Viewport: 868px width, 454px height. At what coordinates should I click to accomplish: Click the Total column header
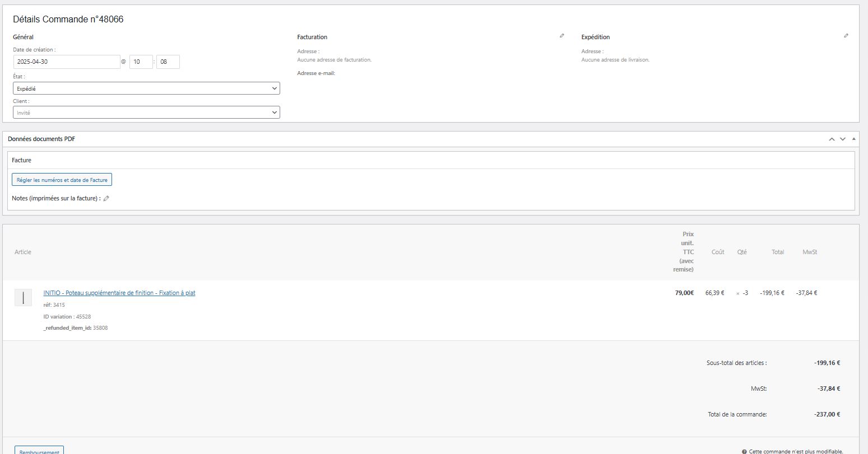(x=778, y=252)
